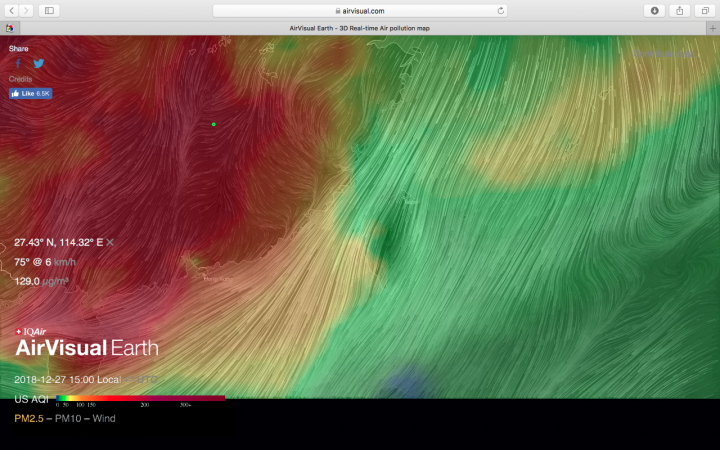Click the 27.43° N, 114.32° E coordinates
The height and width of the screenshot is (450, 720).
click(58, 242)
